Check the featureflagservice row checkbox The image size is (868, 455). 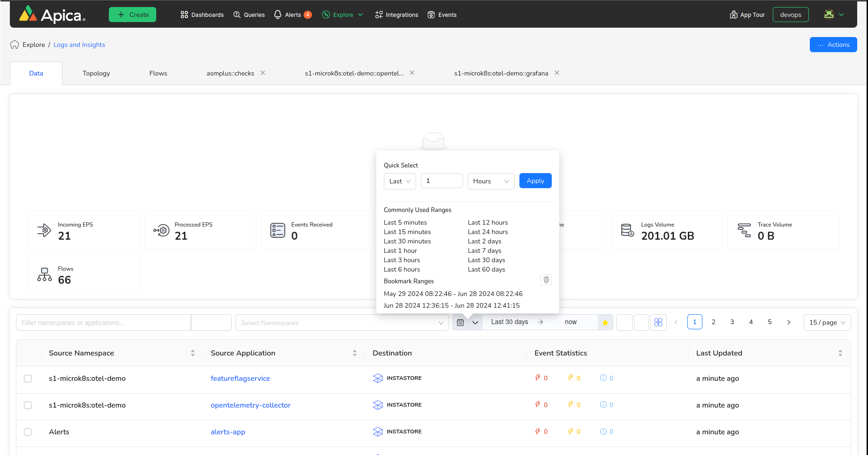click(28, 379)
